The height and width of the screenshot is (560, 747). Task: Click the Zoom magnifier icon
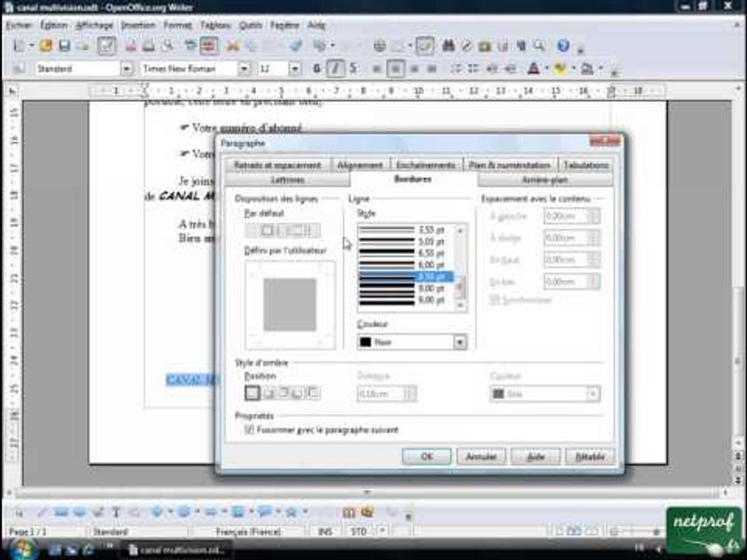click(539, 46)
